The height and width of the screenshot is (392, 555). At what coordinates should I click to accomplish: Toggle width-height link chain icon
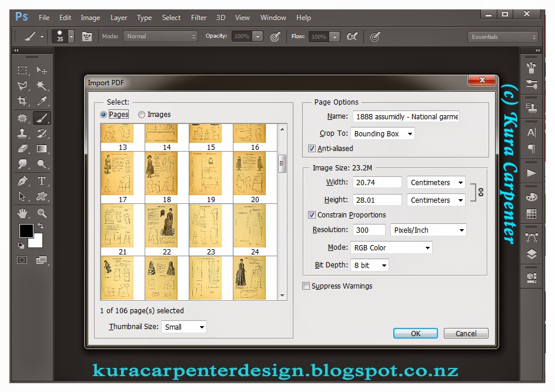481,192
